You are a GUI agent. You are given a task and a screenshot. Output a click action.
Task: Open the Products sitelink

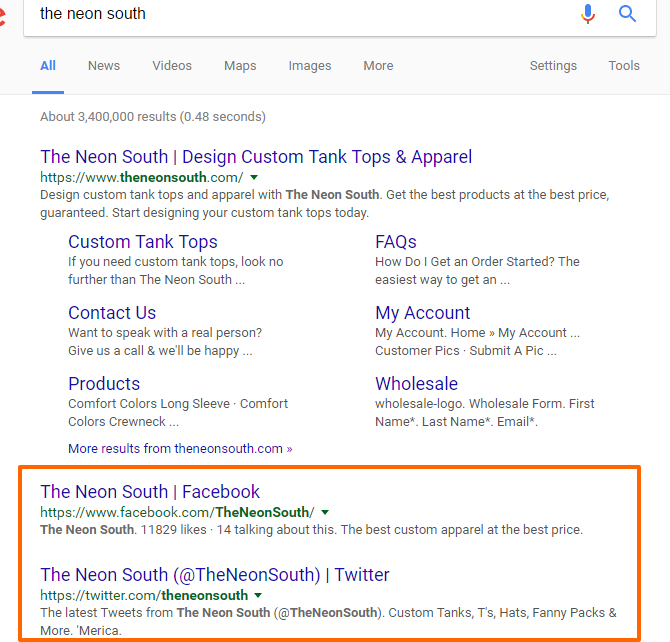(104, 384)
